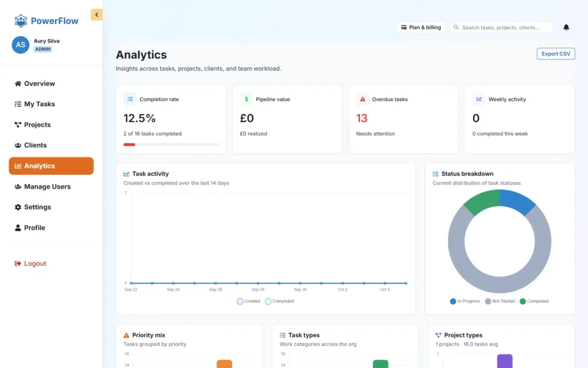Click the purple bar in Project types
The image size is (588, 368).
pyautogui.click(x=504, y=361)
